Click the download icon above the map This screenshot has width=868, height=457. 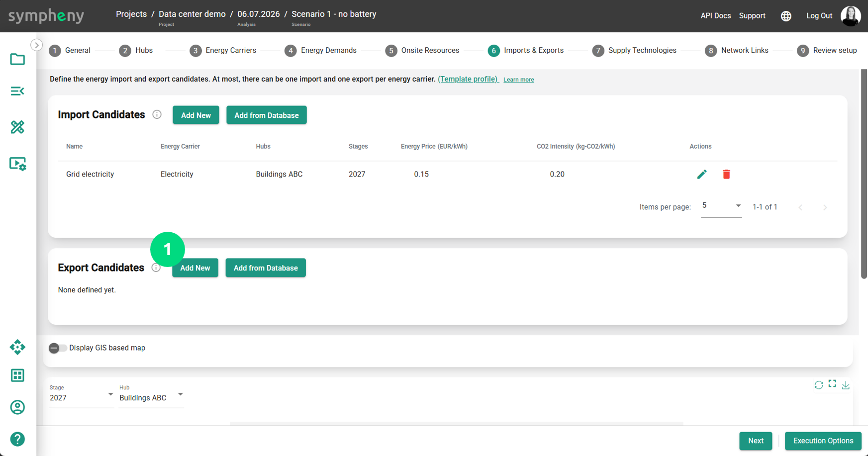(846, 385)
